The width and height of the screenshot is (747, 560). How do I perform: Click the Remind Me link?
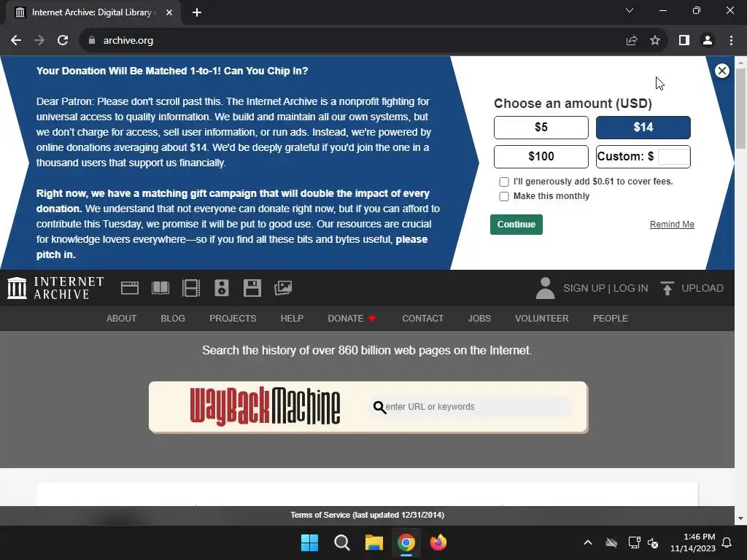pyautogui.click(x=672, y=225)
